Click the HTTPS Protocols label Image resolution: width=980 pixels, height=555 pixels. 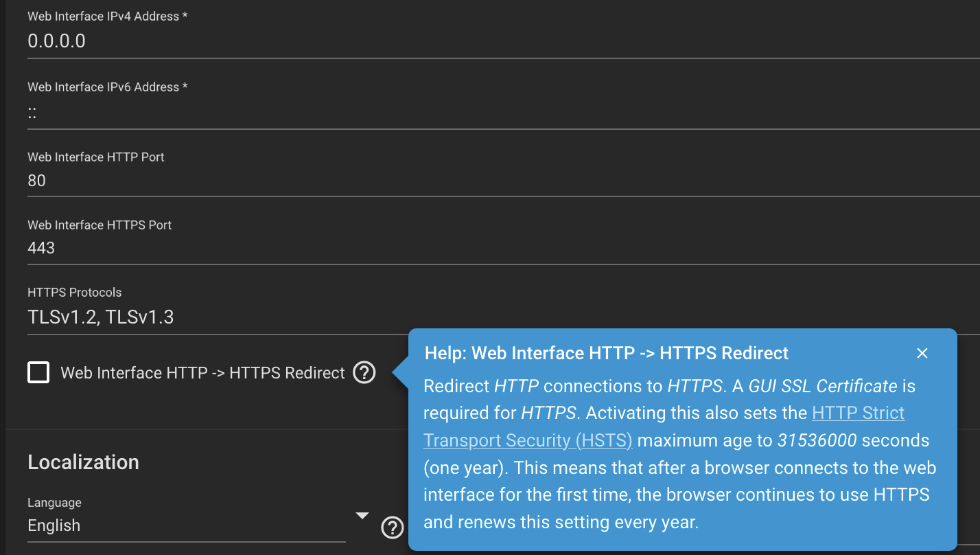click(74, 293)
